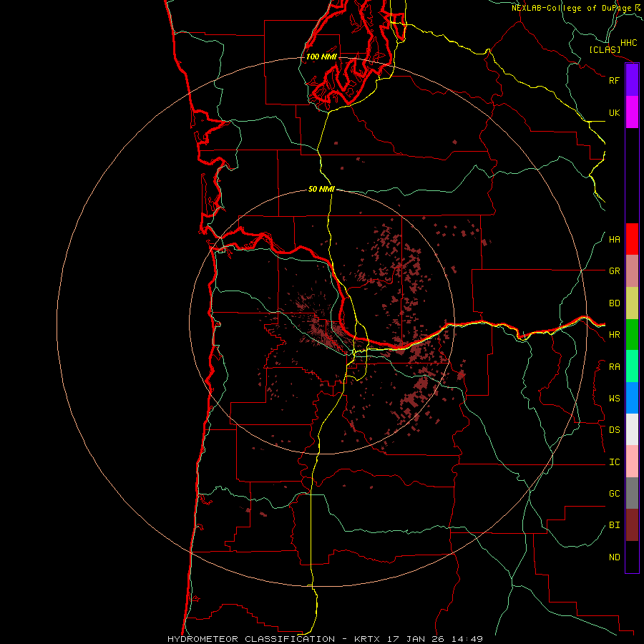Click the light pink IC legend swatch
644x644 pixels.
coord(632,462)
